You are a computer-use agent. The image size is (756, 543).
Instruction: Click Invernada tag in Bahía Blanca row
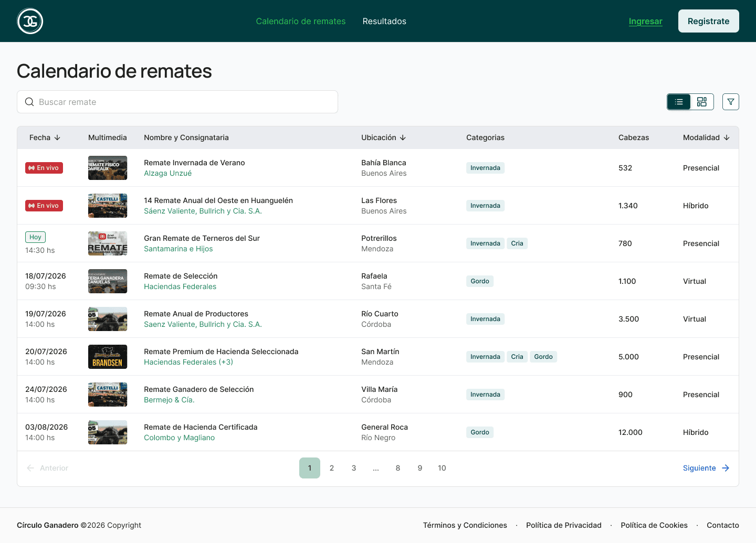[x=485, y=168]
